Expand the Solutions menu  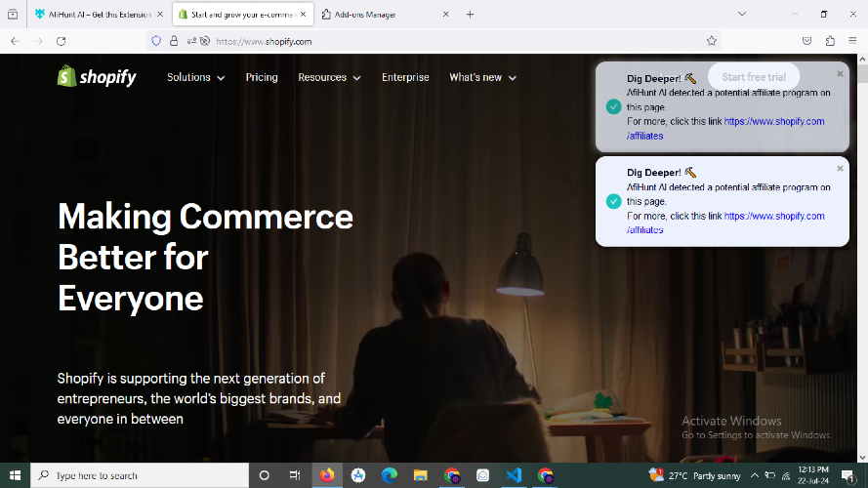tap(196, 77)
